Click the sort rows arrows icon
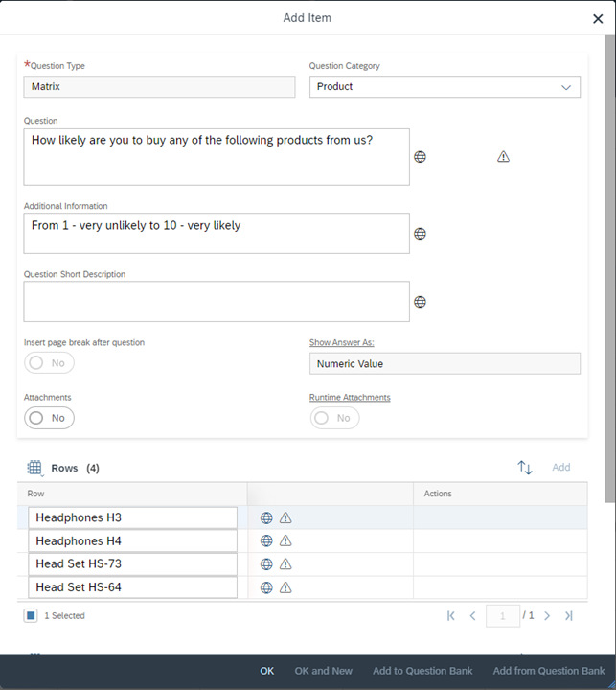This screenshot has width=616, height=690. [x=524, y=468]
